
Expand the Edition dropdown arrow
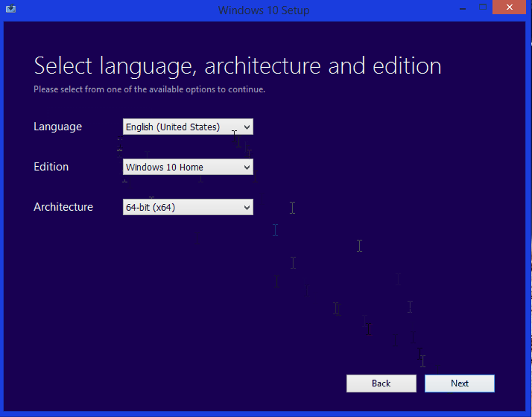click(247, 167)
